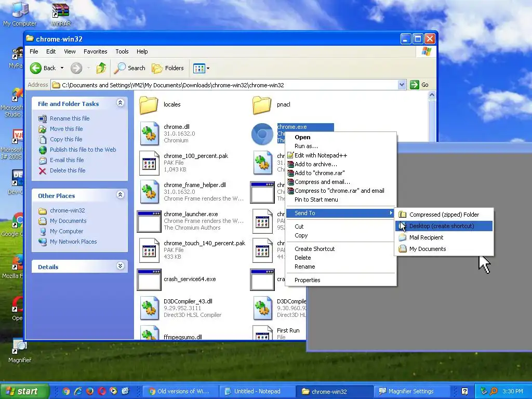Select chrome_100_percent.pak file icon

click(149, 163)
